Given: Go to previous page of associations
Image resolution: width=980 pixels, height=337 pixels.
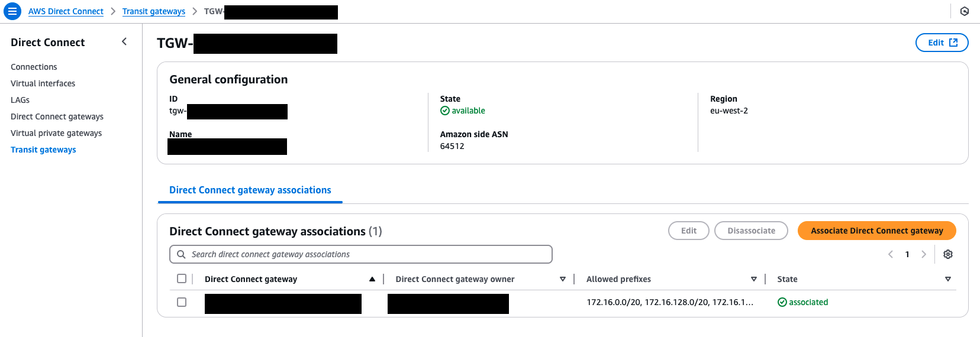Looking at the screenshot, I should click(891, 254).
